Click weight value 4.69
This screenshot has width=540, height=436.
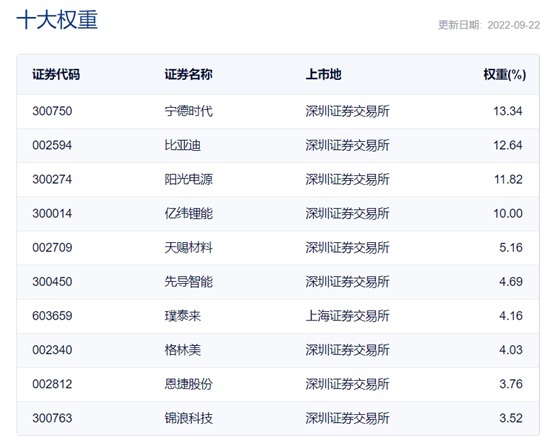[511, 282]
